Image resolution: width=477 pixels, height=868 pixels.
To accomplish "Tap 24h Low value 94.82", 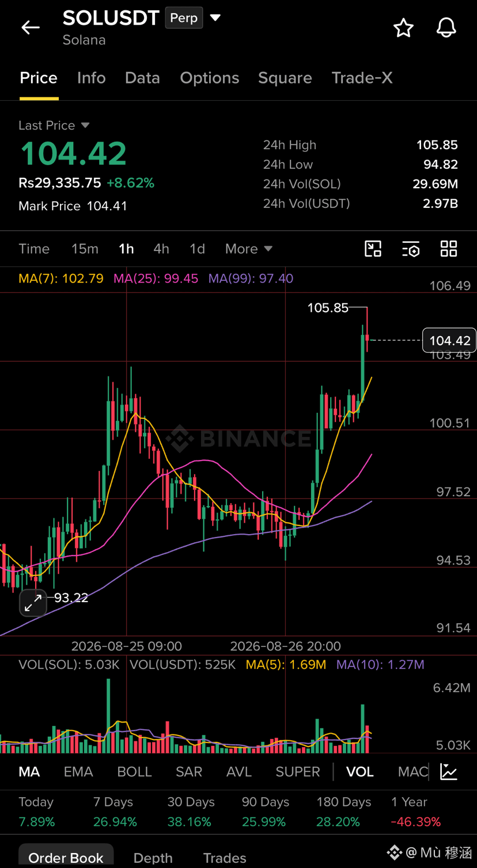I will pos(441,165).
